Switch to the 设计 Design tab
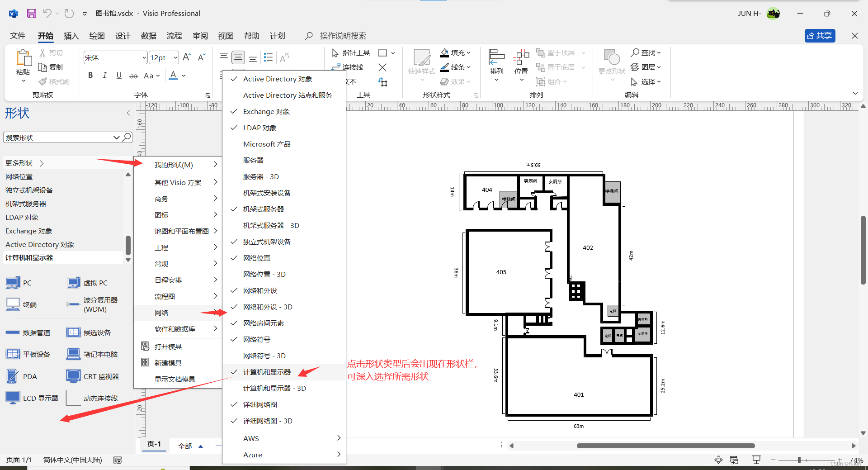 click(123, 36)
